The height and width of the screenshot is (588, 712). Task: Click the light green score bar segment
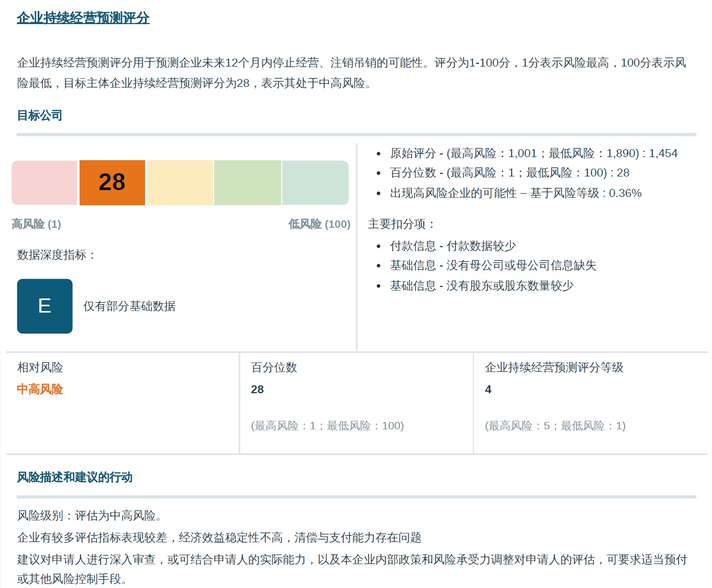click(247, 182)
